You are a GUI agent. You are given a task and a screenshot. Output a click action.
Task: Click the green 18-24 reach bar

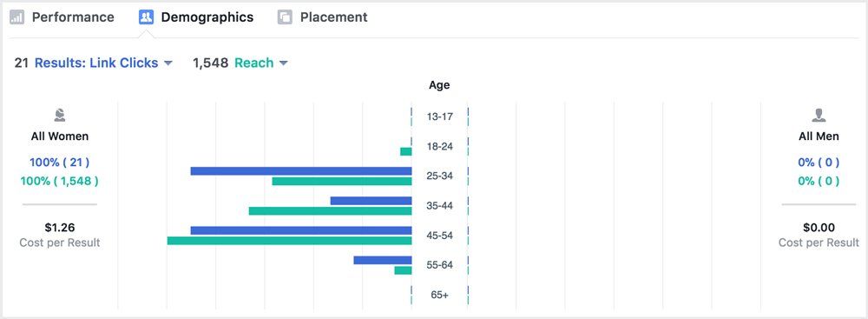pyautogui.click(x=405, y=151)
